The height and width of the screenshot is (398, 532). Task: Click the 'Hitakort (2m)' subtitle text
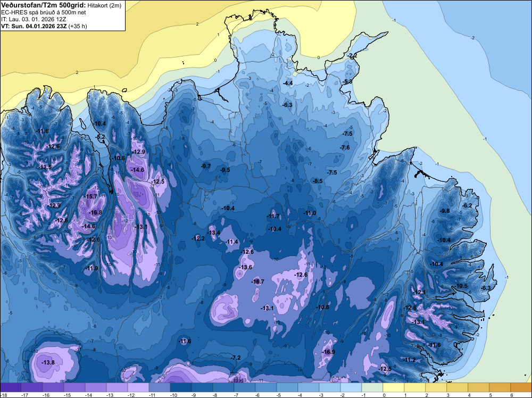point(104,5)
